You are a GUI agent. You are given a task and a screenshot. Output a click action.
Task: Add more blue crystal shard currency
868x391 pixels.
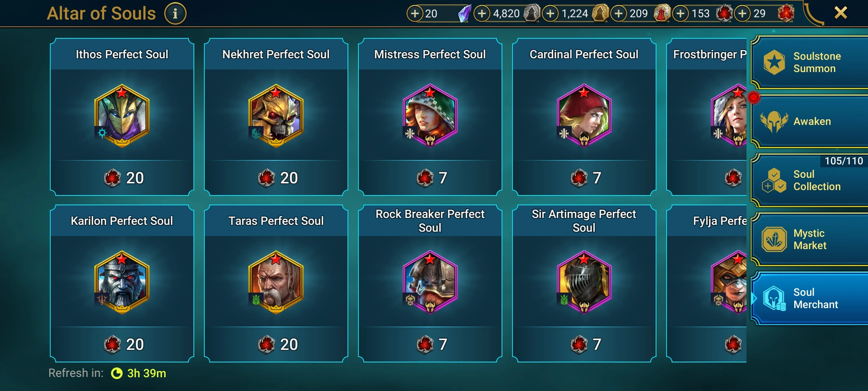coord(415,14)
